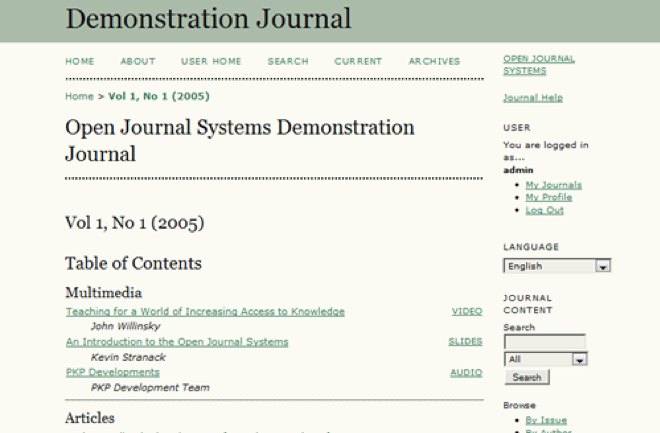660x433 pixels.
Task: Click SEARCH in the top navigation
Action: point(288,62)
